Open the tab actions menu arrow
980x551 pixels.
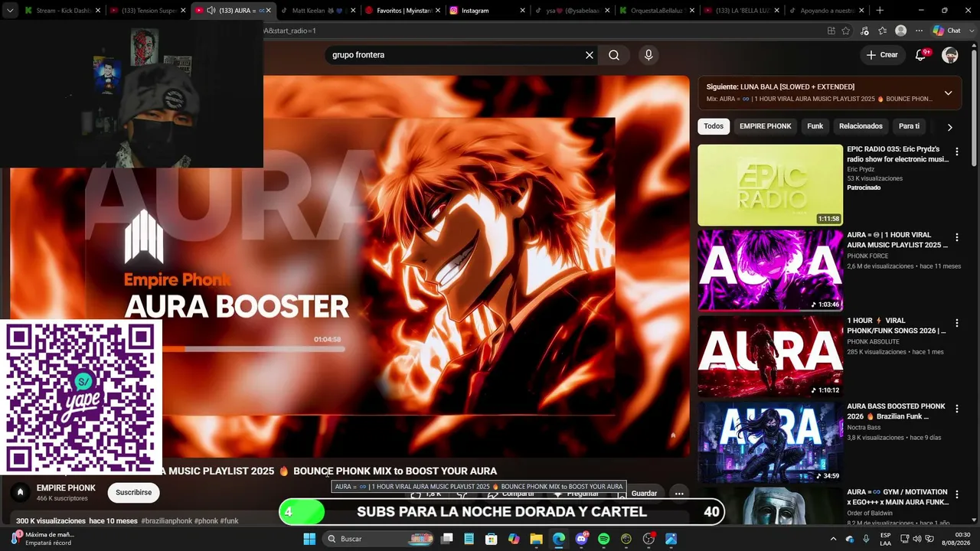click(10, 11)
